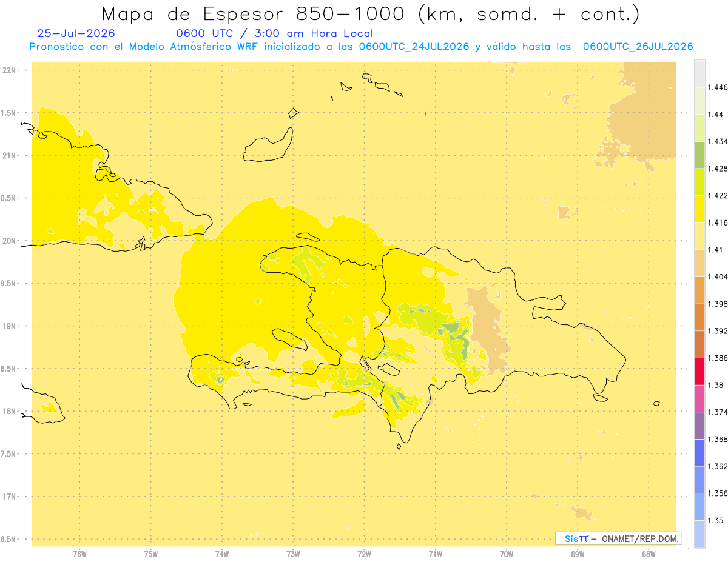Click the model start time '0600UTC_24JUL2026'

coord(414,47)
